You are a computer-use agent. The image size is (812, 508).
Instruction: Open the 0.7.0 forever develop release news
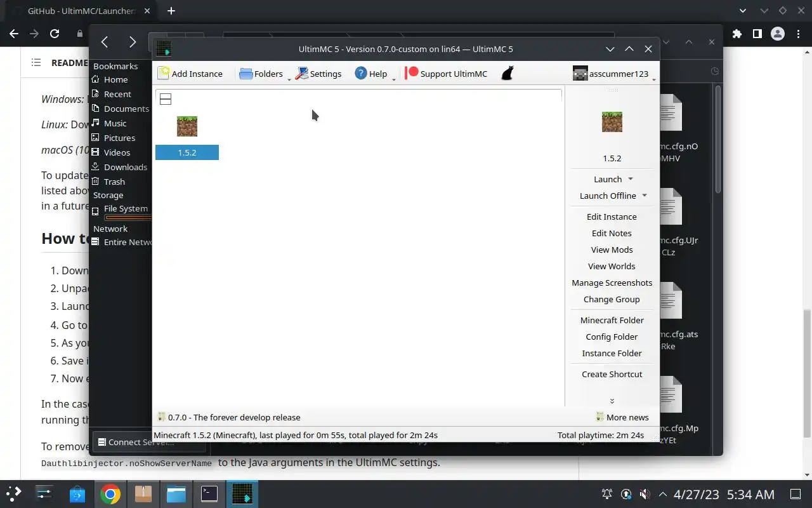[x=228, y=417]
